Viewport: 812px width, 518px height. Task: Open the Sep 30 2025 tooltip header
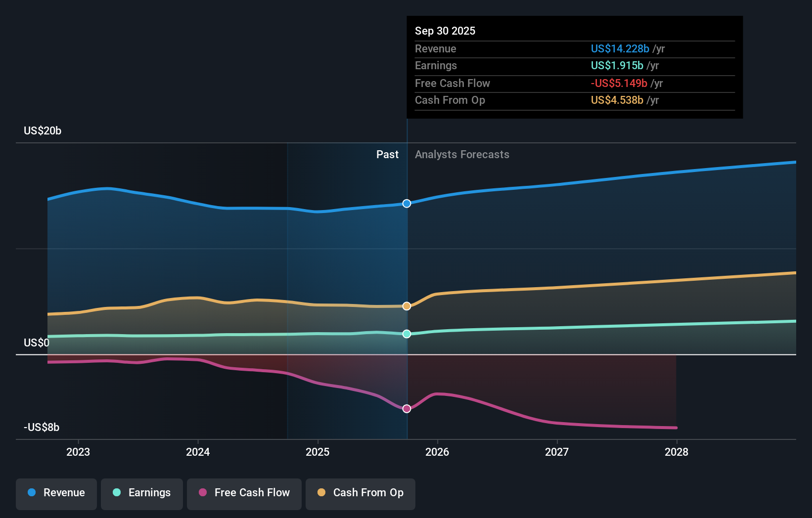pos(445,31)
